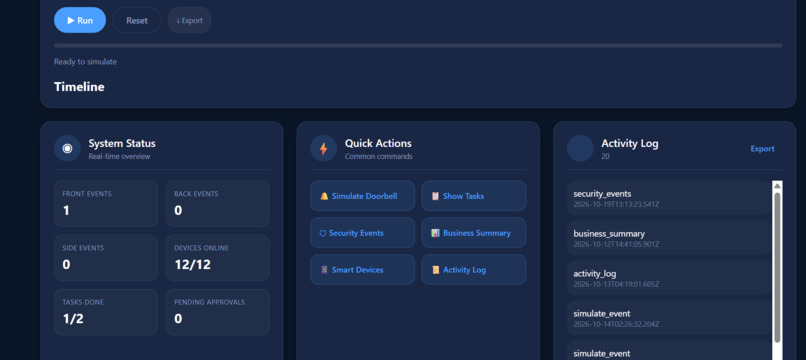Click the activity log scrollbar thumb
The image size is (806, 360).
(x=777, y=267)
